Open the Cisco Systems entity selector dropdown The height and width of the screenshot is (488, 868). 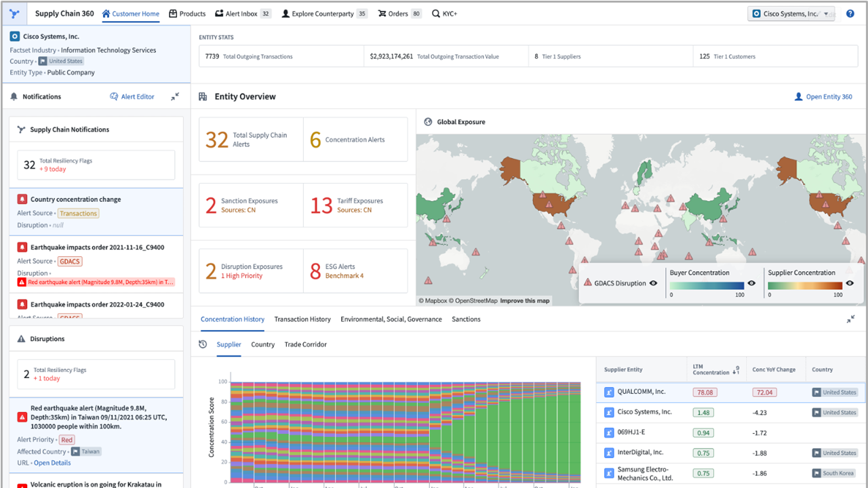(x=791, y=14)
